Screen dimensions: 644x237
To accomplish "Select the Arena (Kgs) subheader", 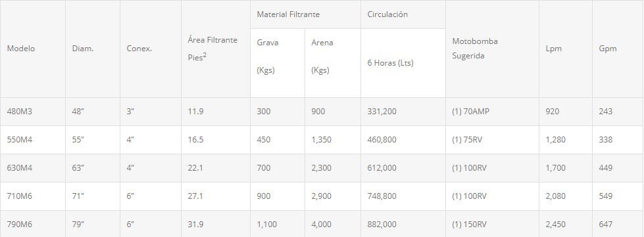I will click(322, 56).
